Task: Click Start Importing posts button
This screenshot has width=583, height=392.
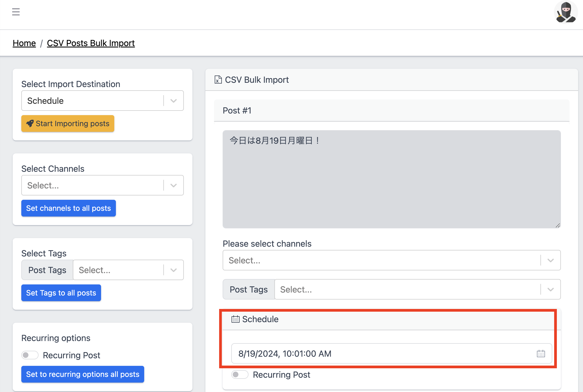Action: 68,123
